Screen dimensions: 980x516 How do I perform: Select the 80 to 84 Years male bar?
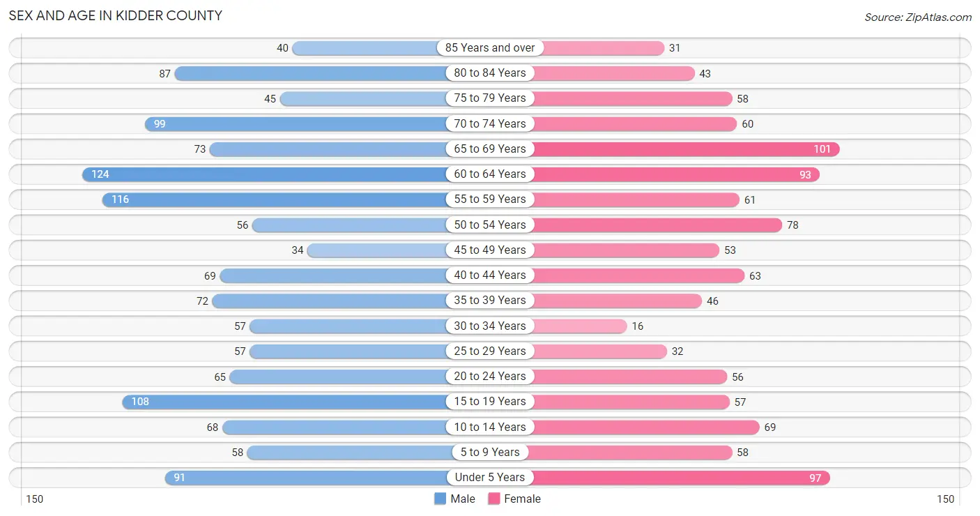310,73
